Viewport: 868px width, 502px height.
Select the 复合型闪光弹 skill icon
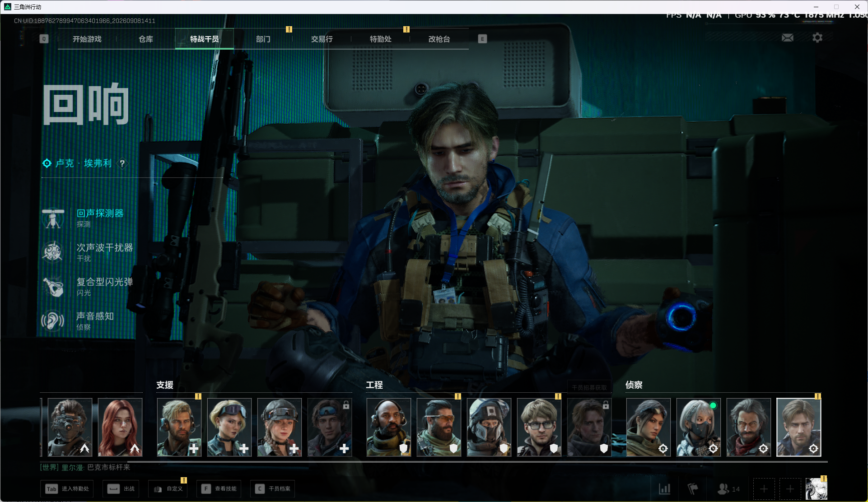tap(53, 286)
